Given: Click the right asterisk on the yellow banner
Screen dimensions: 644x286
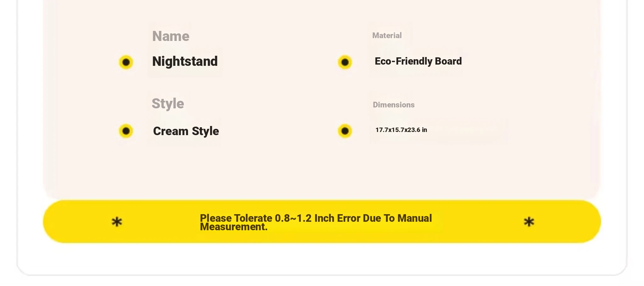Looking at the screenshot, I should click(529, 222).
